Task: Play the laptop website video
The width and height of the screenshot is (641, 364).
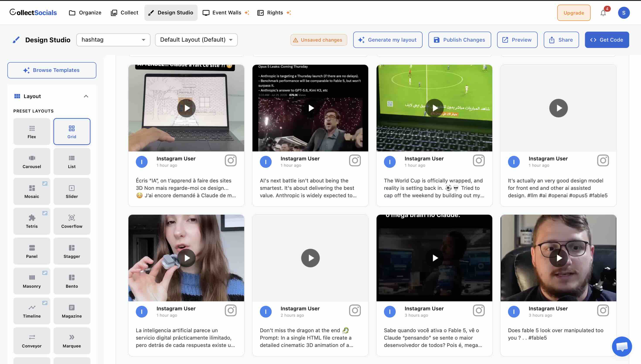Action: [x=186, y=108]
